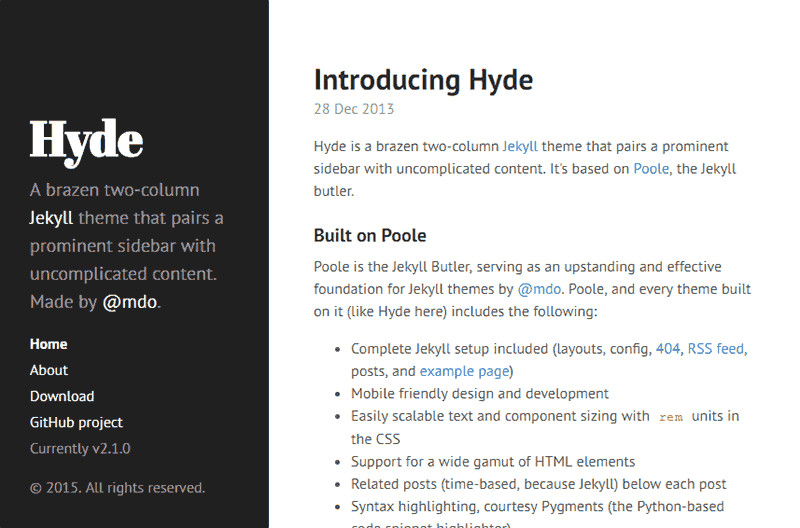Image resolution: width=800 pixels, height=528 pixels.
Task: Open the Hyde site title in sidebar
Action: 86,142
